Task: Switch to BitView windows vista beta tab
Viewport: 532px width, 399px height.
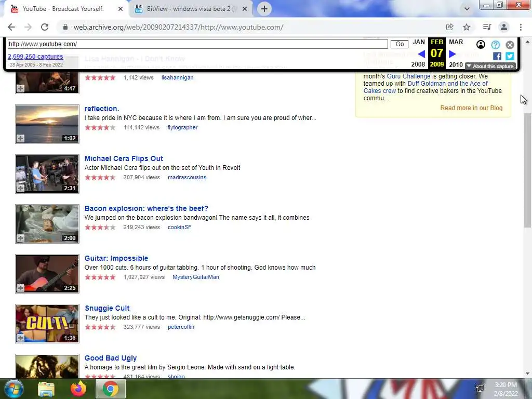Action: tap(191, 9)
